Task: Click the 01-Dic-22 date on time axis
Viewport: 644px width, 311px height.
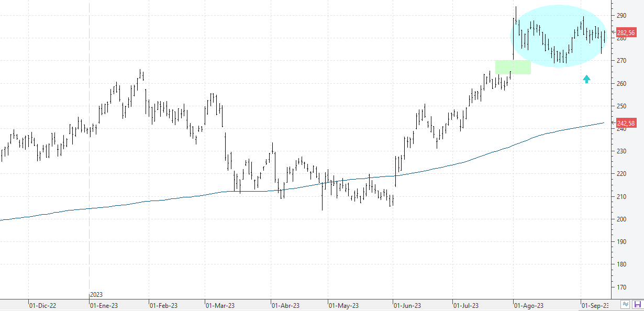Action: pos(42,305)
